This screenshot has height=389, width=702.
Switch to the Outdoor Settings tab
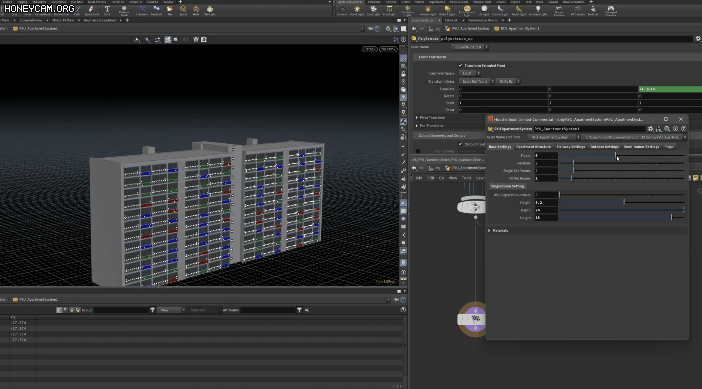604,147
